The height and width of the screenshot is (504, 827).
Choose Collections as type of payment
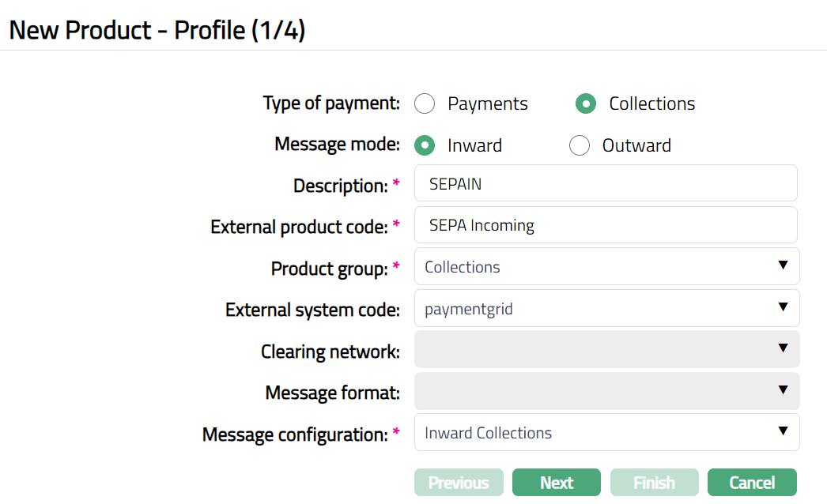click(x=585, y=103)
